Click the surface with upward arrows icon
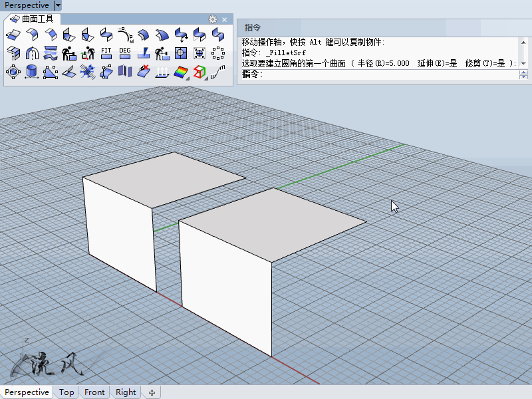This screenshot has height=399, width=532. pyautogui.click(x=162, y=72)
